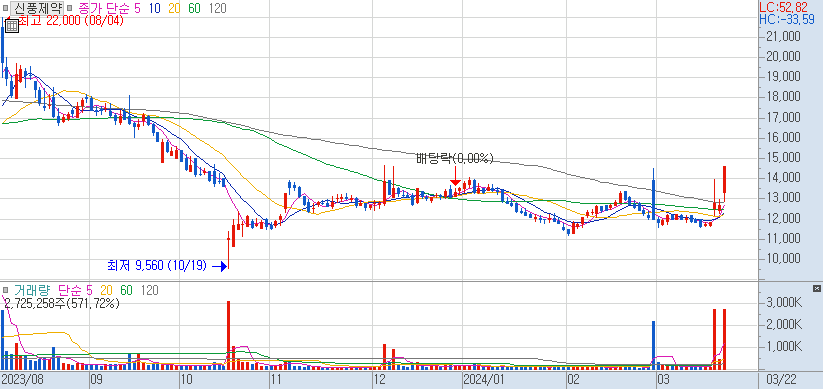Screen dimensions: 823x389
Task: Click the 20,000 price axis label
Action: coord(784,57)
